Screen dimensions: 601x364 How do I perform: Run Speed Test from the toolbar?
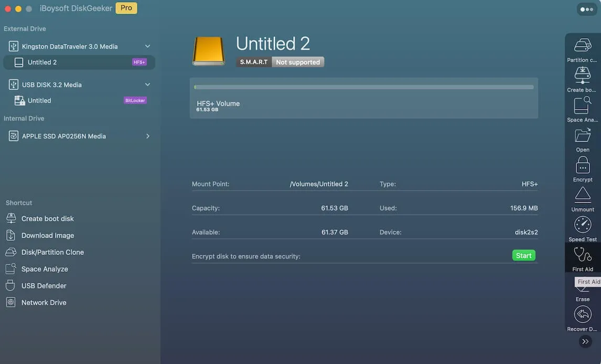[x=583, y=225]
